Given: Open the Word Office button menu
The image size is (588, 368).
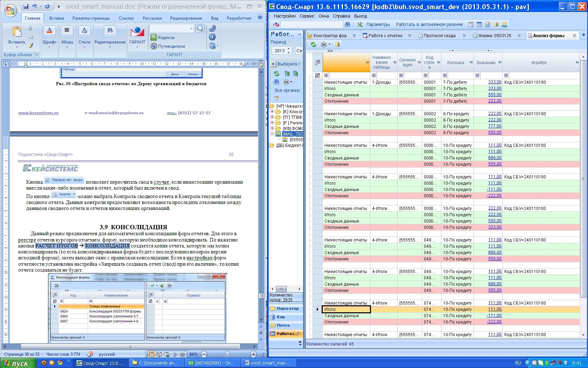Looking at the screenshot, I should pos(10,10).
